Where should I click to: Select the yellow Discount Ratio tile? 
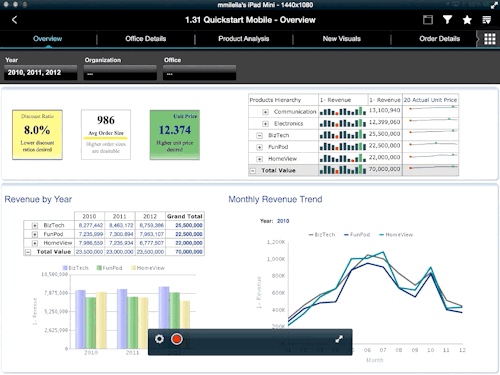[37, 135]
